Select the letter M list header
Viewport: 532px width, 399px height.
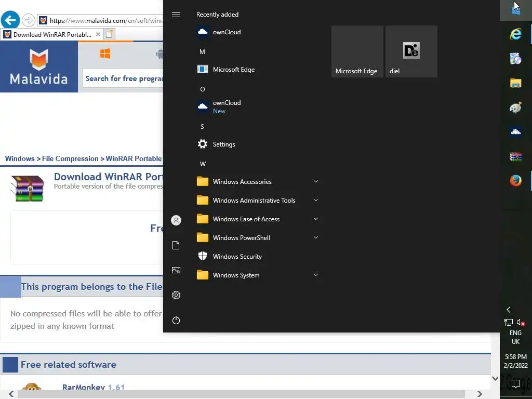pos(202,52)
